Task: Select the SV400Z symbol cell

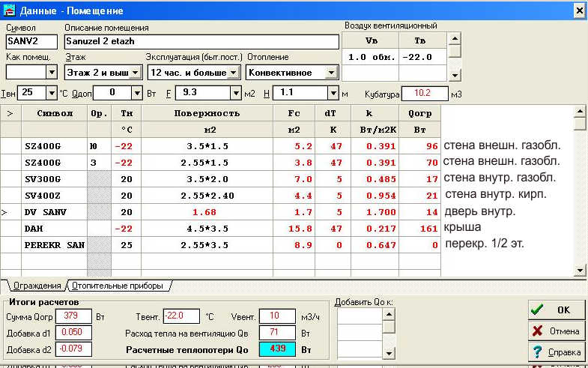Action: [55, 196]
